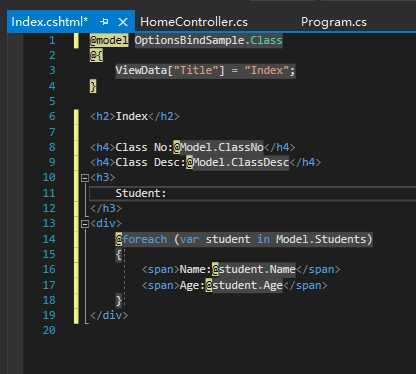The image size is (416, 374).
Task: Click line number 5 in the gutter
Action: coord(52,101)
